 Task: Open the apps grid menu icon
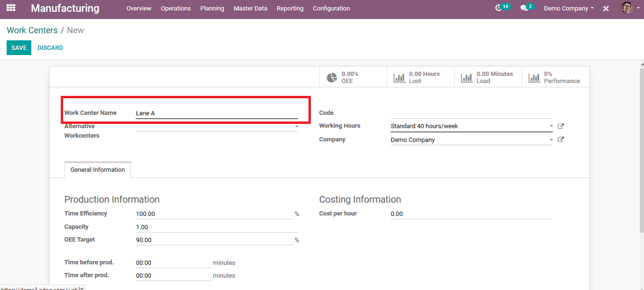[10, 8]
